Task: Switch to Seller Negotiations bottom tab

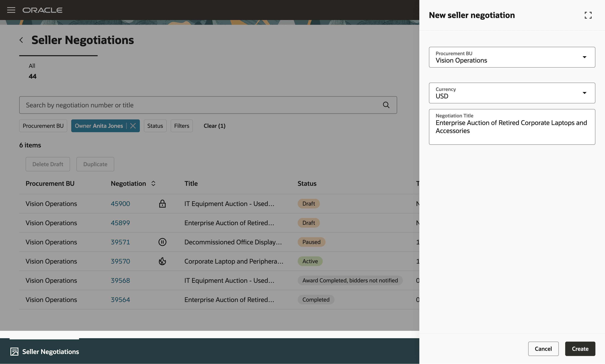Action: [x=44, y=351]
